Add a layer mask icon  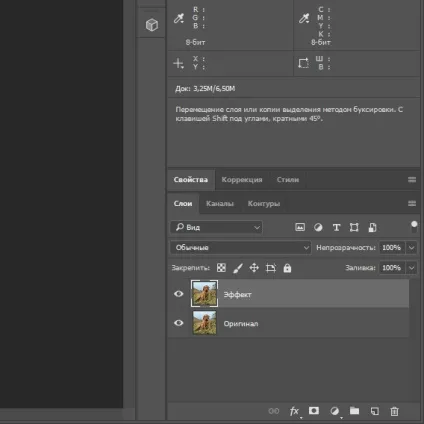(x=314, y=411)
